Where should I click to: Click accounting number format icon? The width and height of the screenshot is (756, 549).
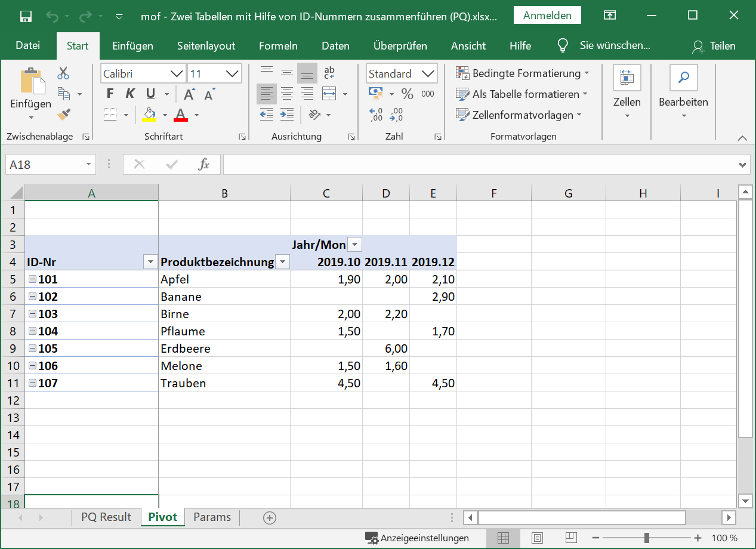tap(376, 94)
